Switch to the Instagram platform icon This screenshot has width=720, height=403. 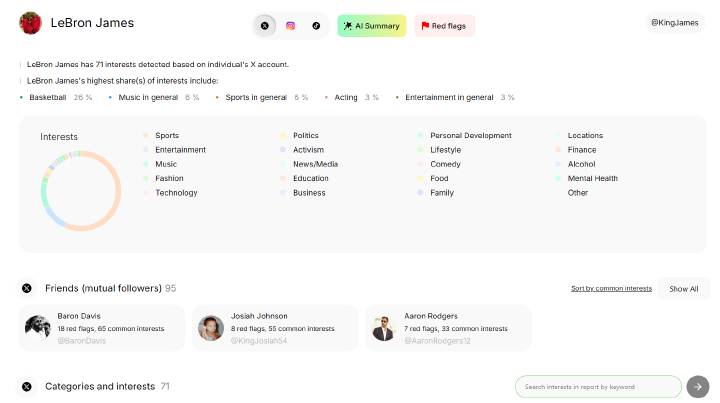coord(290,26)
